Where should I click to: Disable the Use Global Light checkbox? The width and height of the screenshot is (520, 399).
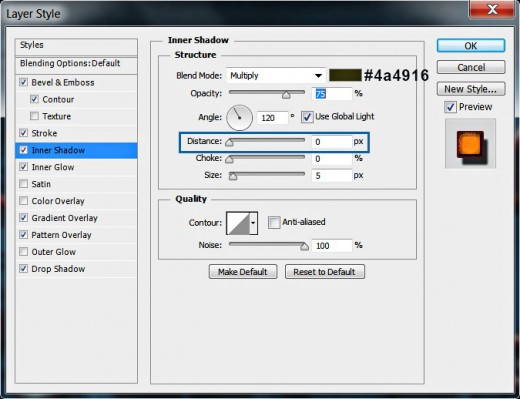click(307, 117)
